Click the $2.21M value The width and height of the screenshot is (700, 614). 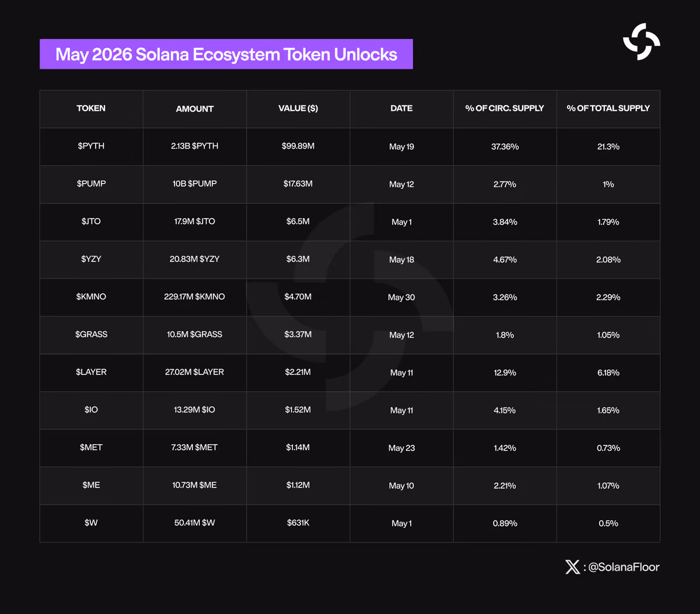point(298,372)
